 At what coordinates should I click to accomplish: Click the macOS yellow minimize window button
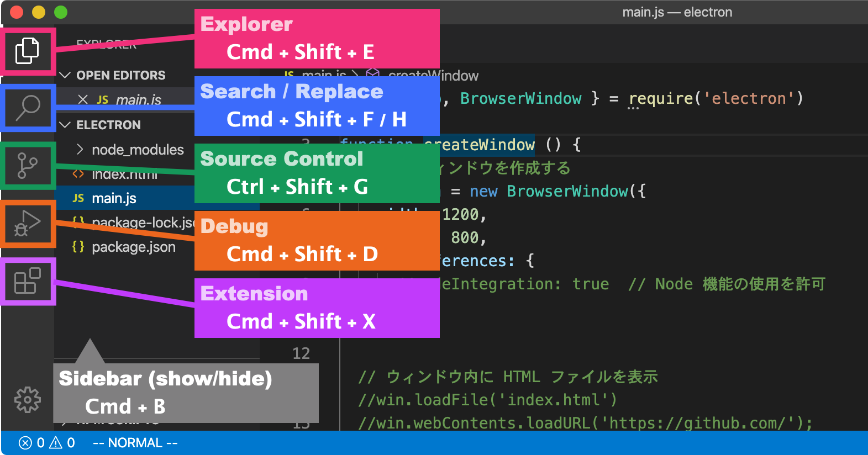pos(39,12)
